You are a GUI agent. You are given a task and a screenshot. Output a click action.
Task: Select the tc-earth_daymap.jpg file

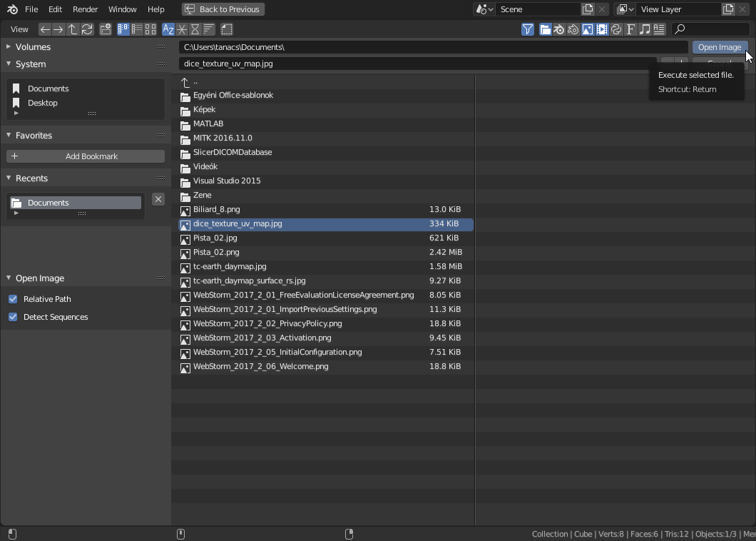pos(230,266)
